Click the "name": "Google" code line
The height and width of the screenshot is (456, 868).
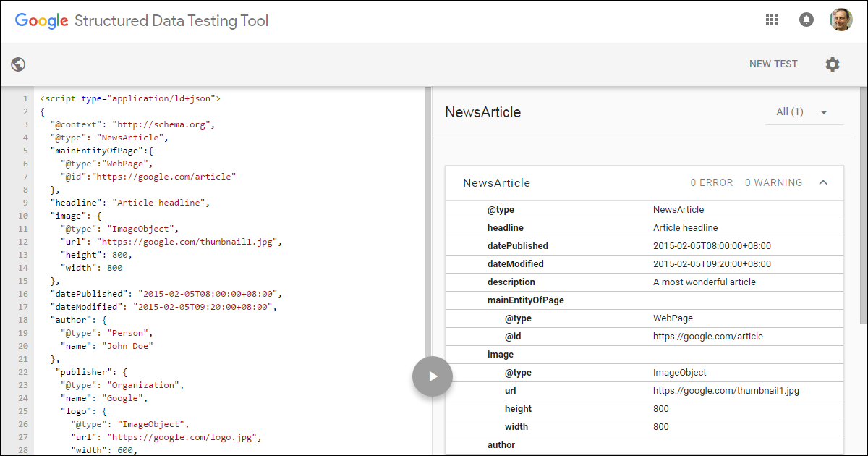click(104, 398)
